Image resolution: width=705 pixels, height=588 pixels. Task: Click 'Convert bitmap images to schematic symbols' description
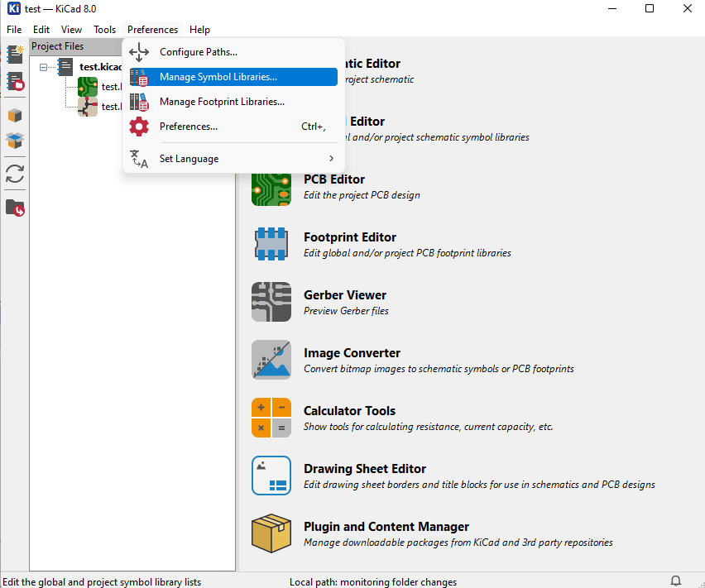pos(439,369)
